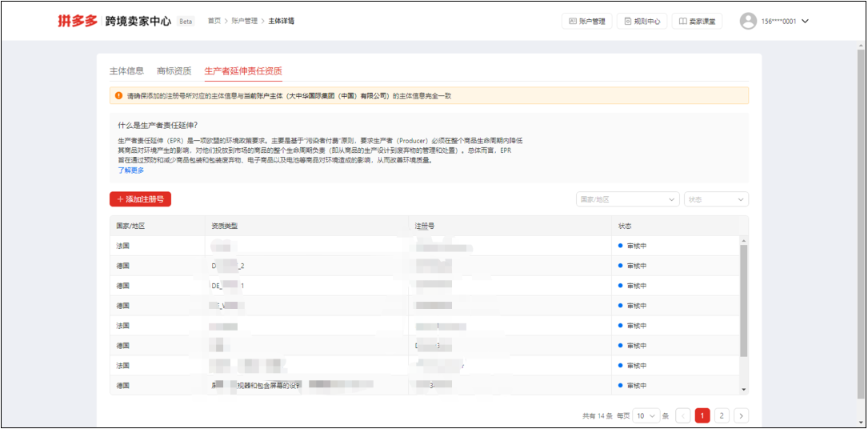This screenshot has width=868, height=429.
Task: Open 国家/地区 filter dropdown
Action: pos(627,199)
